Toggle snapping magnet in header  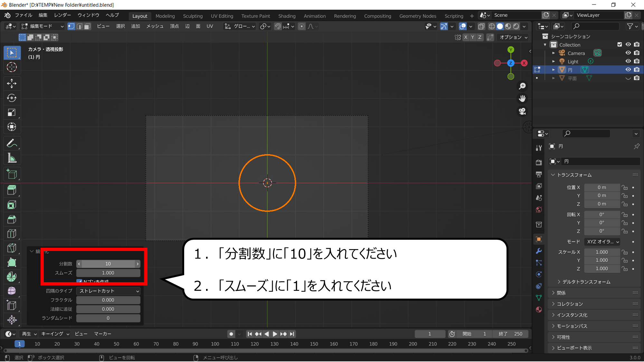tap(278, 26)
